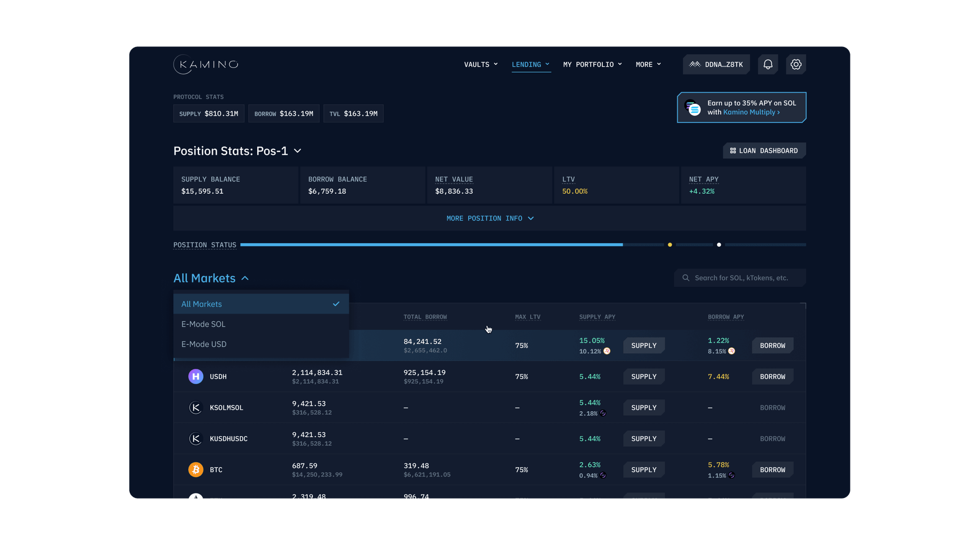Click the USDH borrow APY 7.44%
This screenshot has height=545, width=980.
coord(718,376)
